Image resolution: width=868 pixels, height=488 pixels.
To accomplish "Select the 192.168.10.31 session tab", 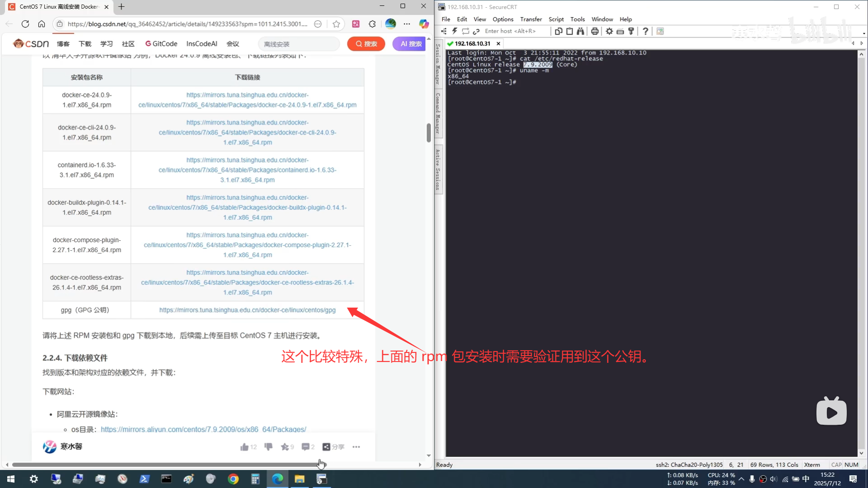I will (472, 43).
